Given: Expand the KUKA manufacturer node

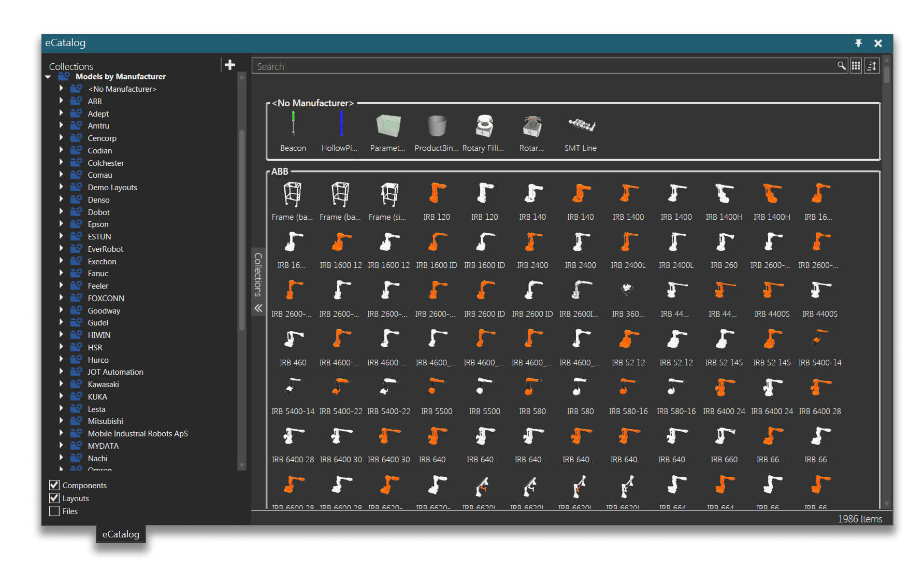Looking at the screenshot, I should pyautogui.click(x=61, y=396).
